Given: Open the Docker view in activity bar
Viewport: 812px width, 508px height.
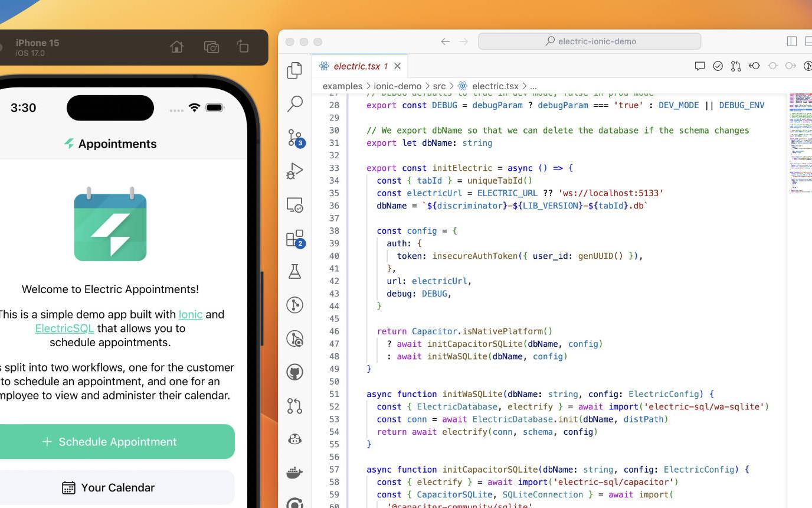Looking at the screenshot, I should pos(294,473).
